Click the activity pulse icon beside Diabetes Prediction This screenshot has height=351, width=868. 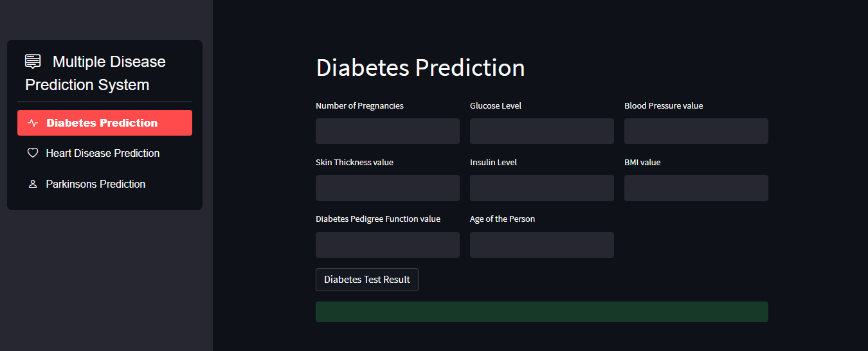click(x=33, y=123)
